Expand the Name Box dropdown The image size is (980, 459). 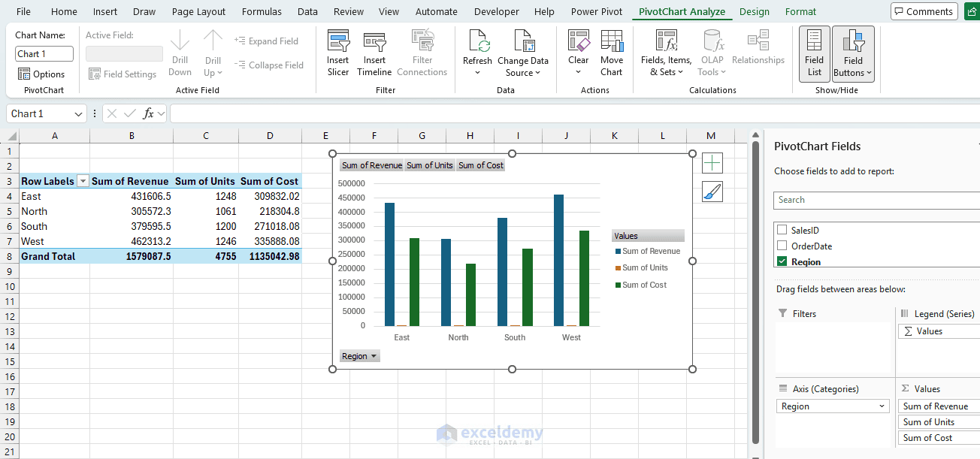click(79, 113)
